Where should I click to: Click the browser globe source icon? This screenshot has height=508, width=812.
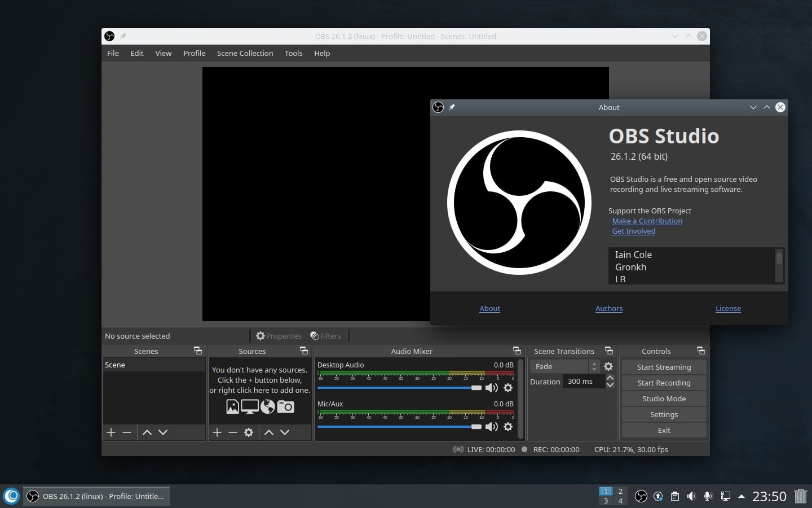268,406
